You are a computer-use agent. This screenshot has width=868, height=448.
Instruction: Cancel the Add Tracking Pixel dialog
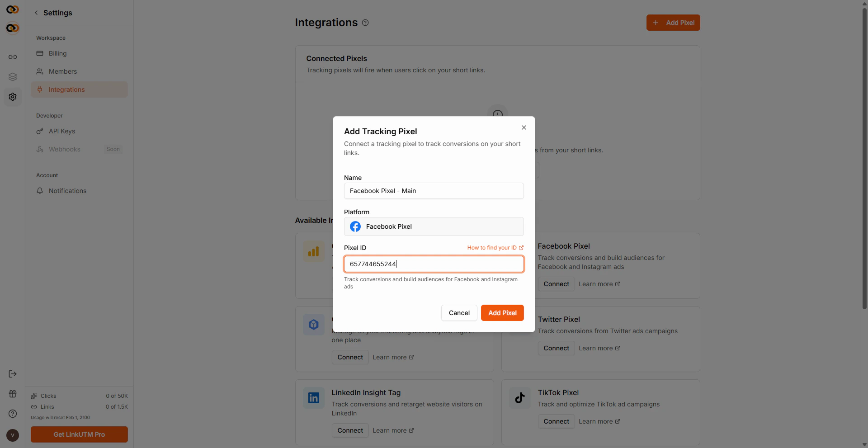(x=459, y=313)
